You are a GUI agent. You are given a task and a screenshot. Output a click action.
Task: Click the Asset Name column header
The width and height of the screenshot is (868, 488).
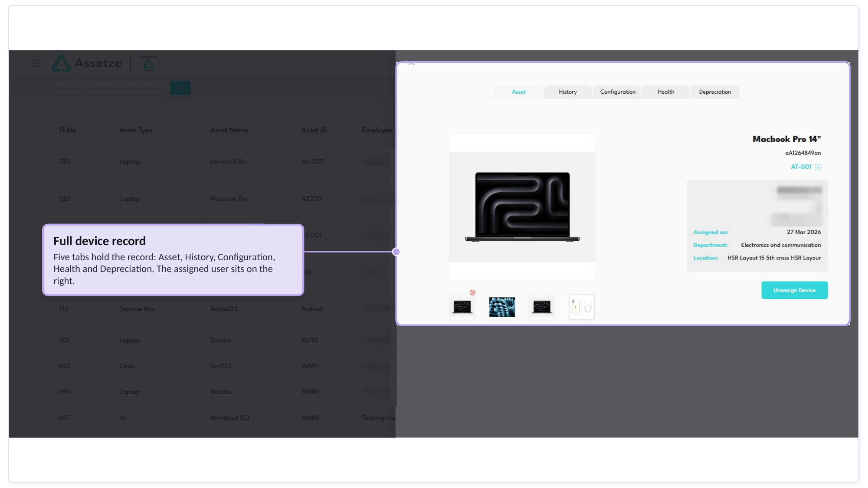coord(229,130)
